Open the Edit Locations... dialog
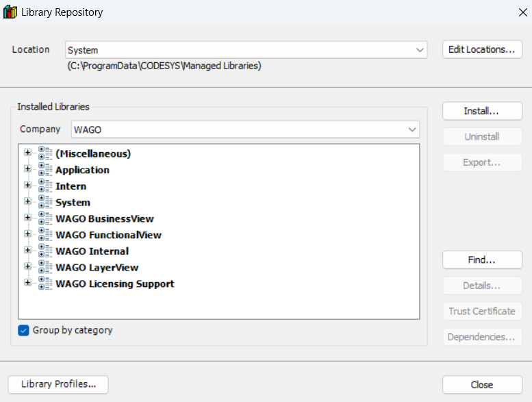This screenshot has width=532, height=402. (482, 49)
